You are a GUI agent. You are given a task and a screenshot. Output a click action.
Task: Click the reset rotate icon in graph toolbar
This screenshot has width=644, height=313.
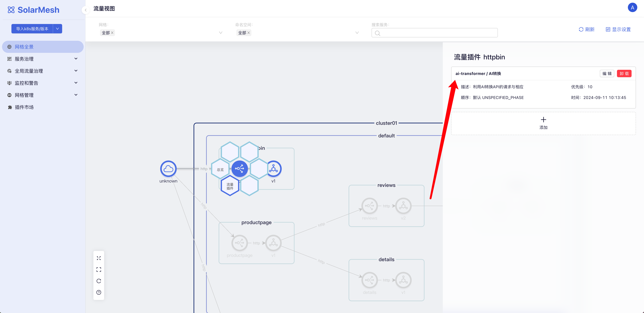[99, 281]
